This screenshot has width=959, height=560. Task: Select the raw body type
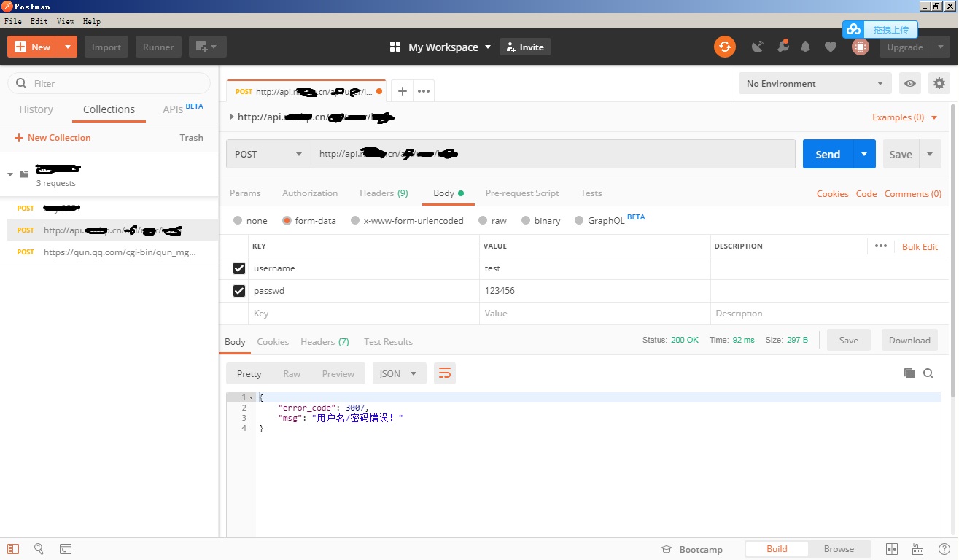[483, 220]
